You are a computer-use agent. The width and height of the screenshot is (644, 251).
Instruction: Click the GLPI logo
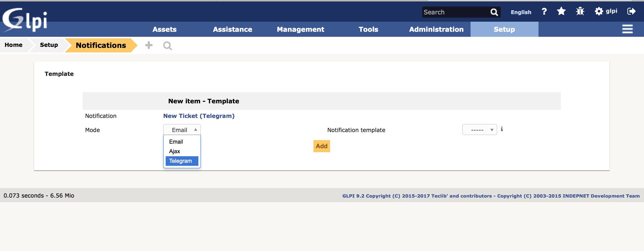tap(25, 20)
